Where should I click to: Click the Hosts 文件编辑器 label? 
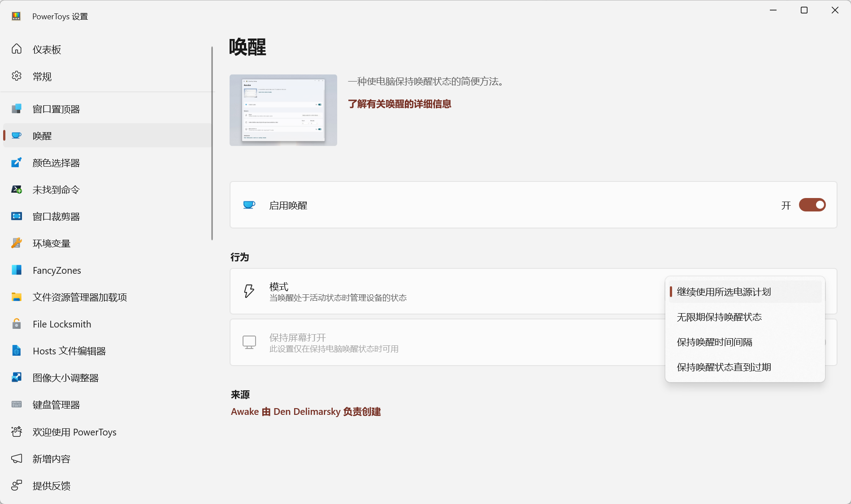(x=69, y=351)
